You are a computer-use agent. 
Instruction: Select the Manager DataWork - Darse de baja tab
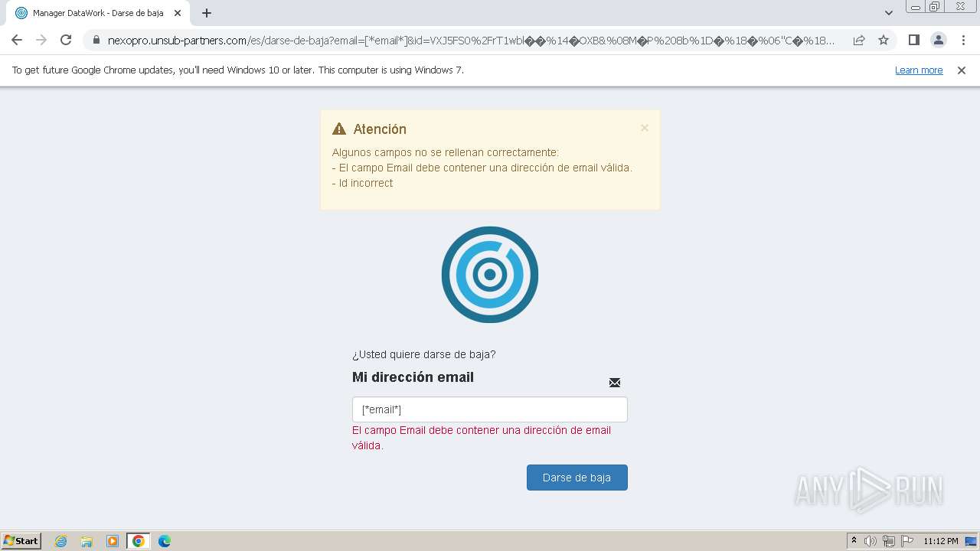(x=98, y=13)
